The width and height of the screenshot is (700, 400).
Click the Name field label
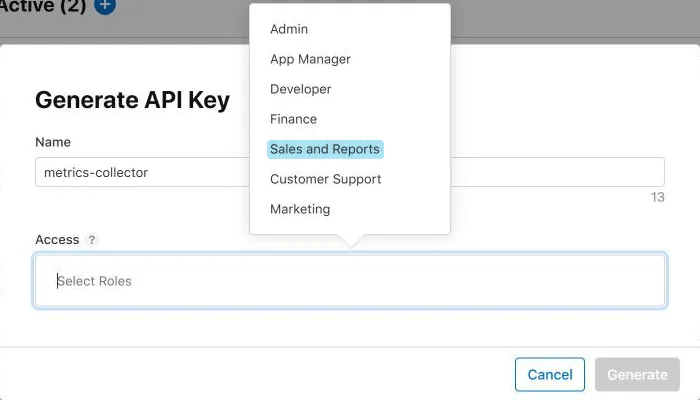pos(53,142)
